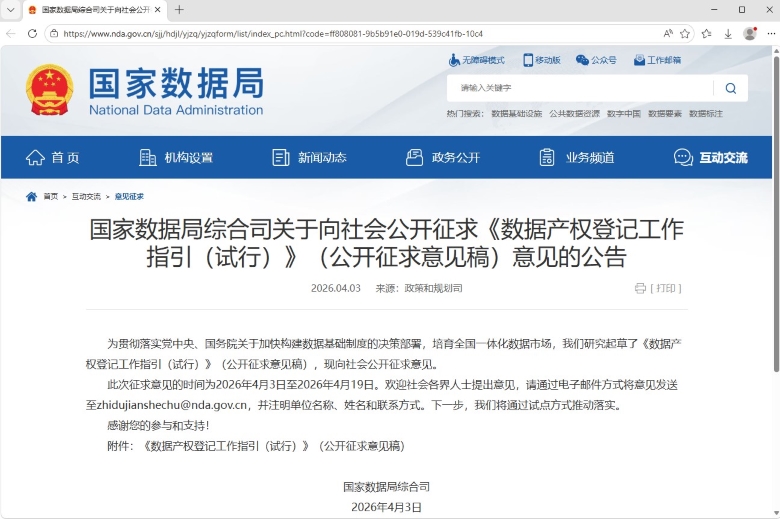The width and height of the screenshot is (780, 519).
Task: Go to 意见征求 in the breadcrumb
Action: point(129,197)
